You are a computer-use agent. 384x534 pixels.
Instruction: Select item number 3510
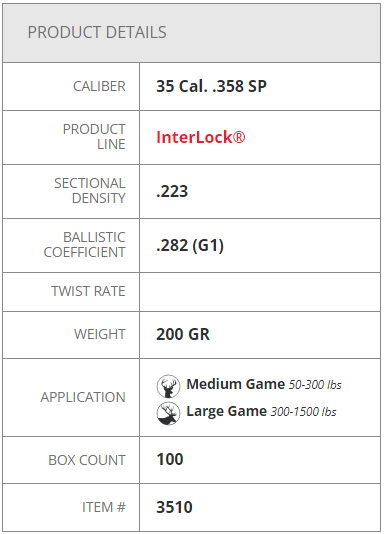click(174, 507)
